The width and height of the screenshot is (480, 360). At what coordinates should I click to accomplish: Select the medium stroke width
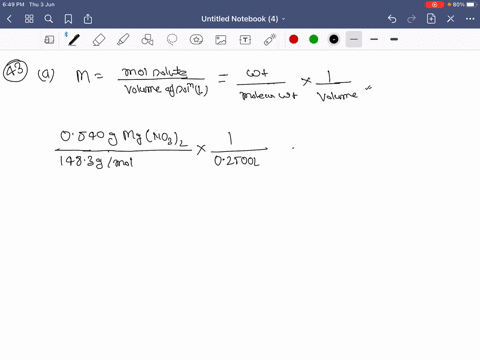tap(374, 39)
